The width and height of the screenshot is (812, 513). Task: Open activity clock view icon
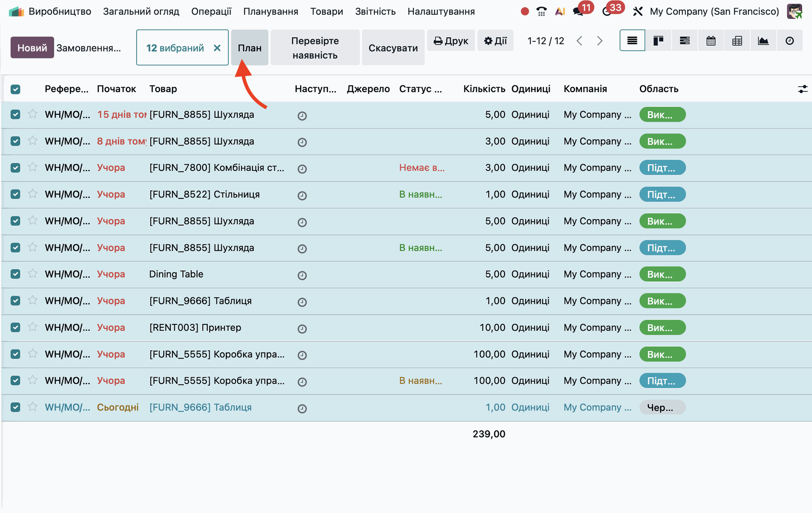coord(789,41)
